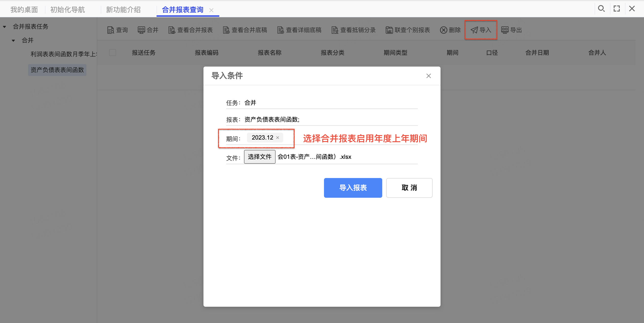Switch to 我的桌面 tab
The image size is (644, 323).
(x=24, y=10)
